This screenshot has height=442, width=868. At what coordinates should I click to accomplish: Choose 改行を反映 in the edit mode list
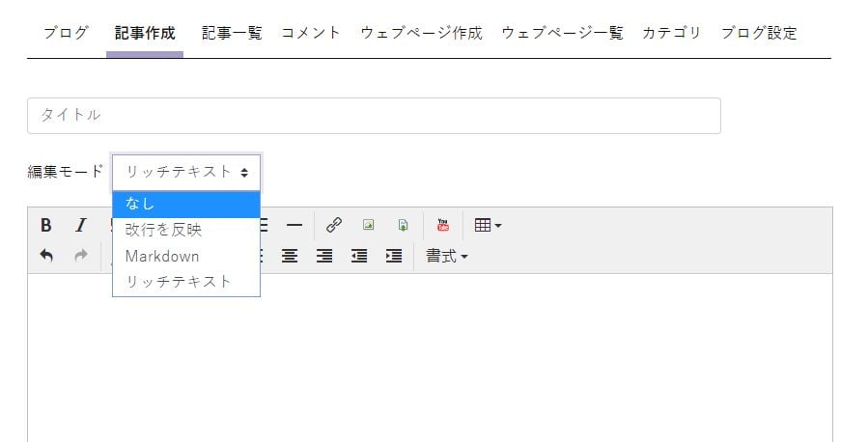point(186,230)
